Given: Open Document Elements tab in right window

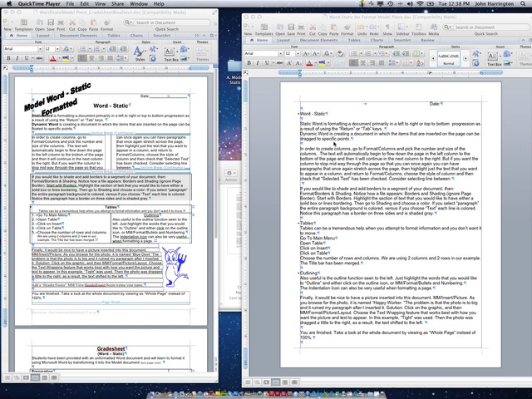Looking at the screenshot, I should 318,40.
